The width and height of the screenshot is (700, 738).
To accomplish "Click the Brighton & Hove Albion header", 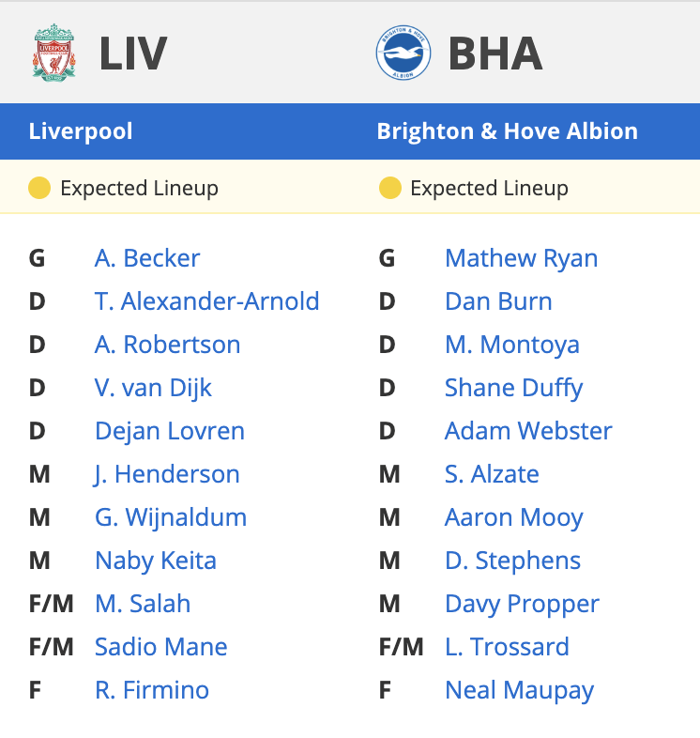I will [x=507, y=131].
